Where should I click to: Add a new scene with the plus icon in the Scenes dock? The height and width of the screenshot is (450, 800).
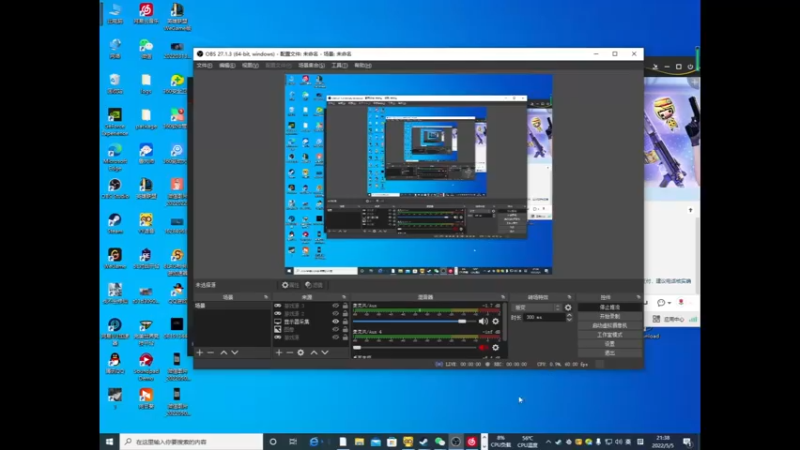199,353
